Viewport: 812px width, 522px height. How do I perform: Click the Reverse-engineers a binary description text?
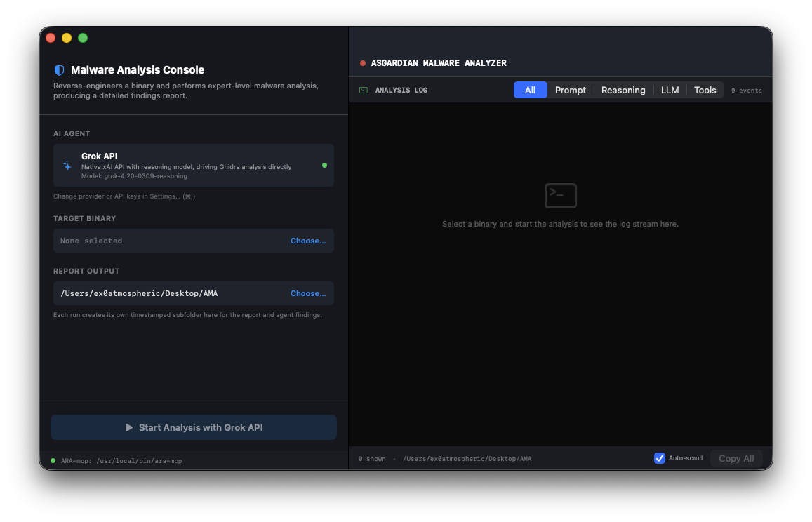coord(186,91)
